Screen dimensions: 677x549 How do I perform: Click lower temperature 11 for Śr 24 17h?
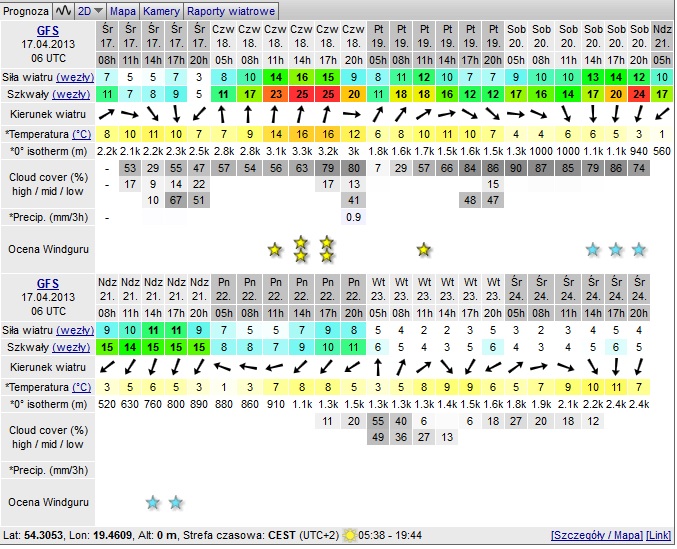[616, 387]
